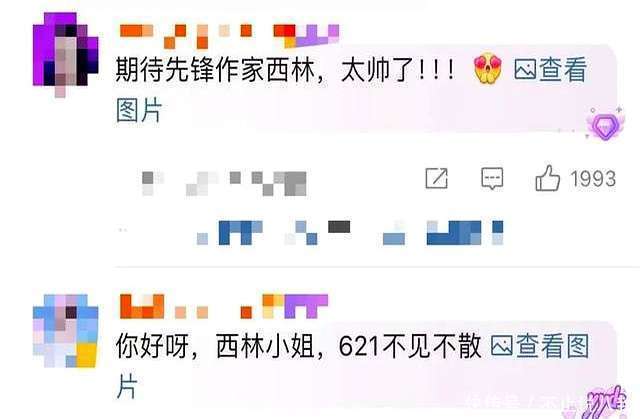
Task: Open the blue pixelated user avatar
Action: click(65, 330)
